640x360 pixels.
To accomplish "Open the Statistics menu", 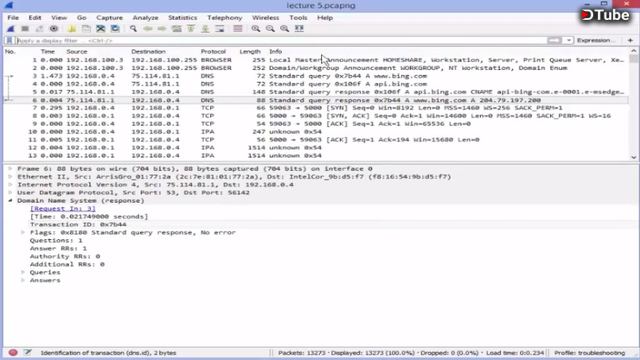I will [x=182, y=18].
